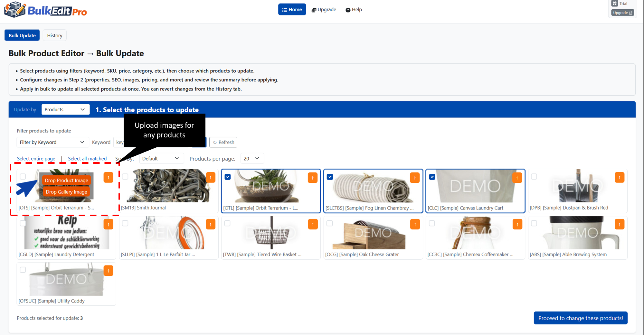Click the Select all matched link
Viewport: 644px width, 335px height.
[87, 158]
